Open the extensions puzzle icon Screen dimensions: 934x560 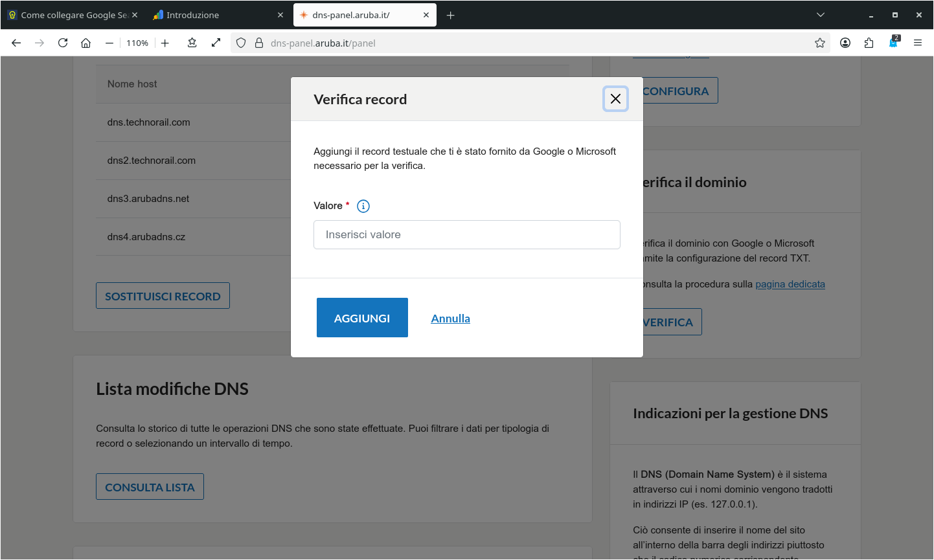pos(869,43)
